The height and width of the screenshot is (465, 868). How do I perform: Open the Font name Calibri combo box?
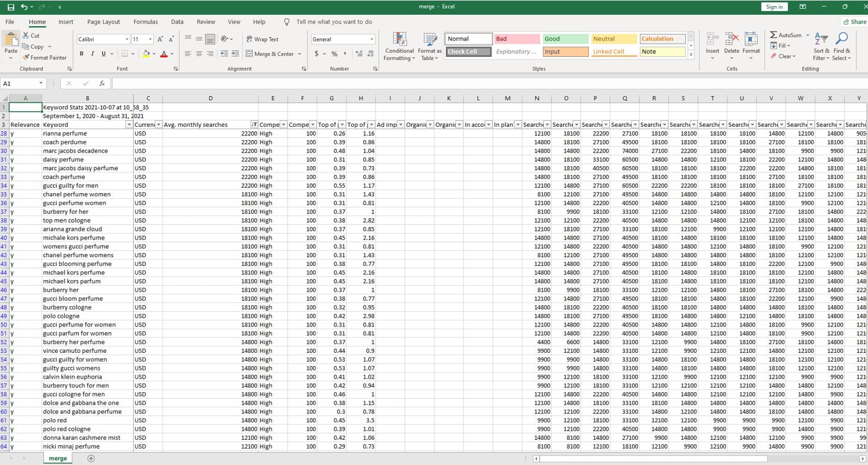click(103, 39)
